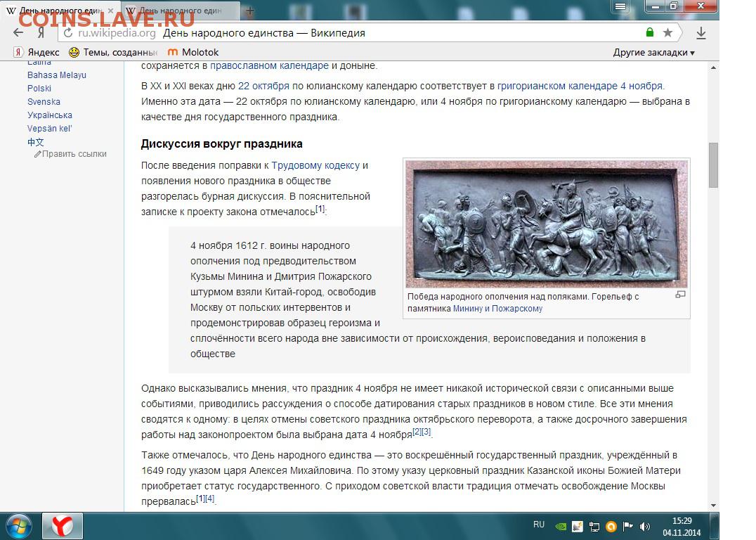Open footnote [3] after 'дата 4 ноября'

coord(426,432)
